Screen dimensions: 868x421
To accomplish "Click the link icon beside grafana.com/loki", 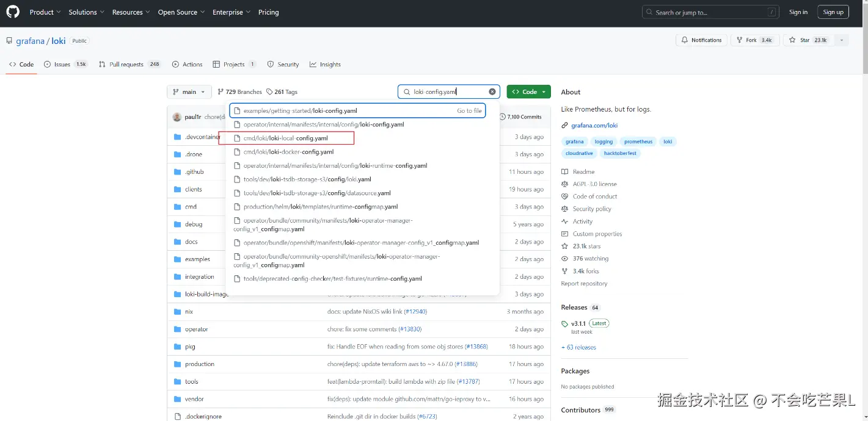I will pyautogui.click(x=565, y=126).
